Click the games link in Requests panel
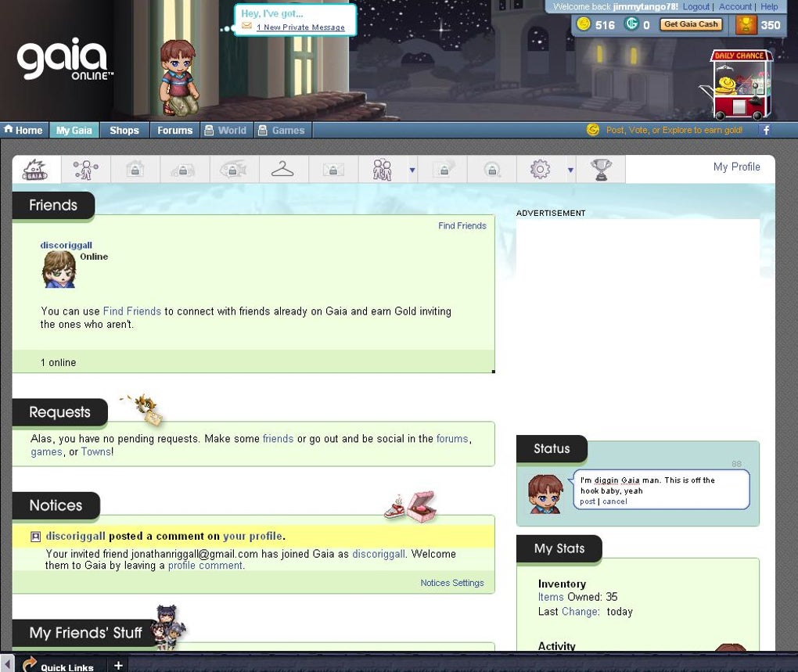798x672 pixels. [46, 451]
